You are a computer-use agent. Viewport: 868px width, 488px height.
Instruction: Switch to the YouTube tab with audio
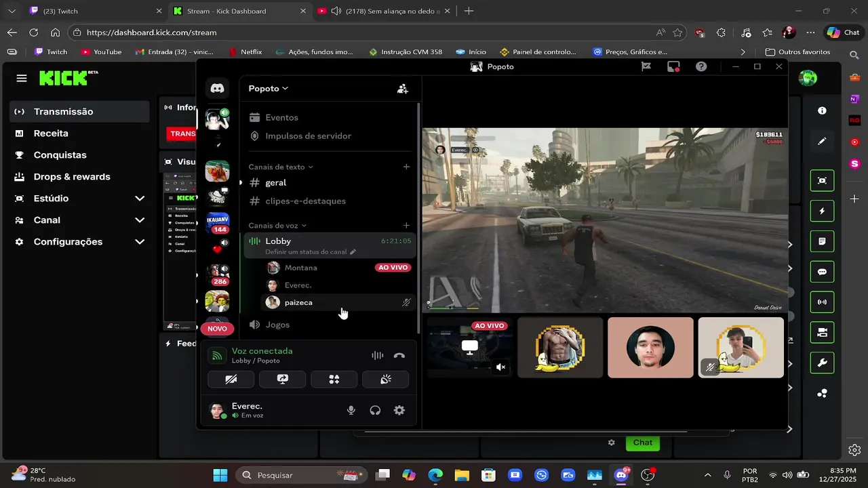click(384, 11)
